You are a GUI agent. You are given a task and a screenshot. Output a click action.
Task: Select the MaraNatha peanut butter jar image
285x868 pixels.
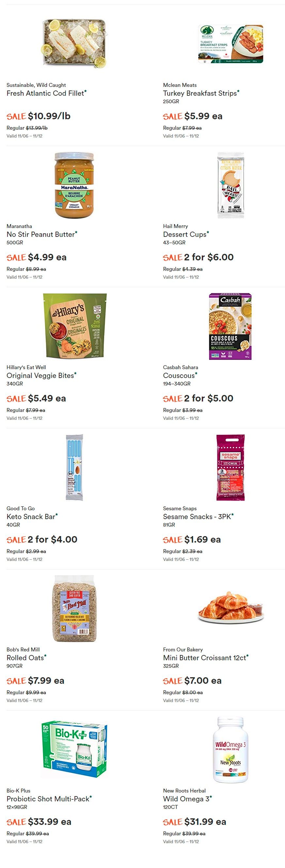74,185
